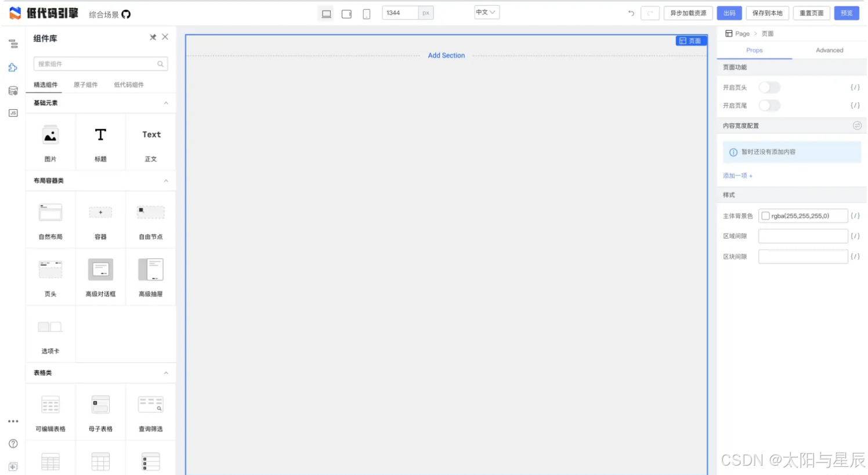Open the component library sidebar icon

(13, 67)
